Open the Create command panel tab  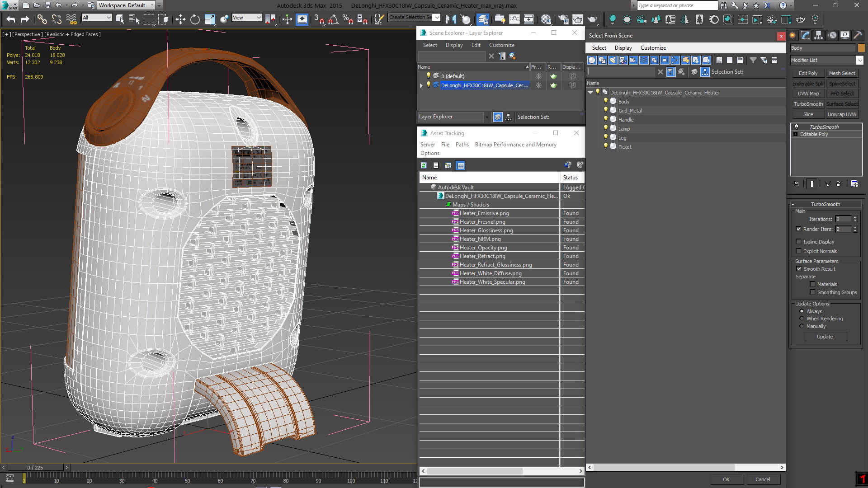[x=793, y=35]
